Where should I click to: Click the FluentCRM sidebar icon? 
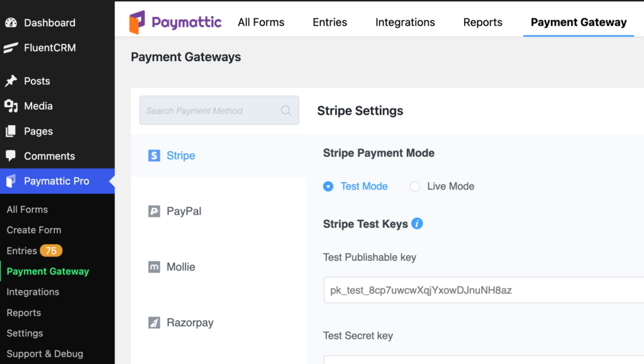pos(11,48)
